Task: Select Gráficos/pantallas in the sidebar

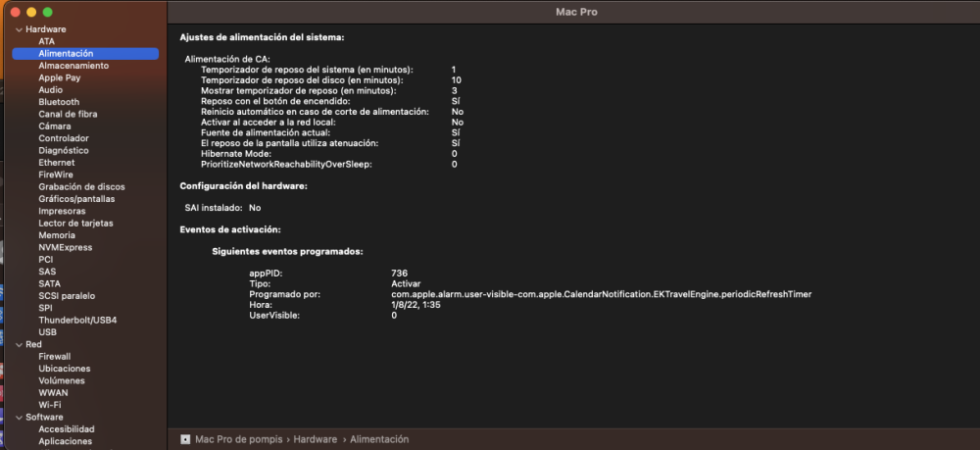Action: tap(76, 199)
